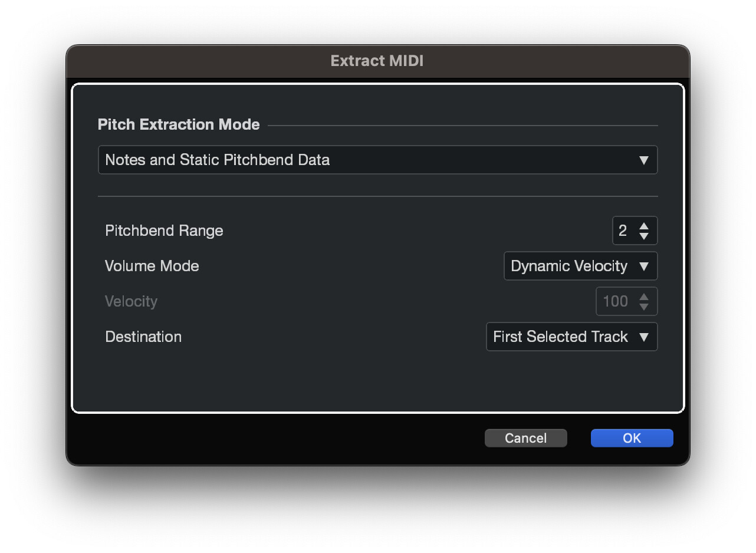Click the triangle arrow beside Notes and Static Pitchbend Data
The width and height of the screenshot is (756, 553).
coord(644,160)
